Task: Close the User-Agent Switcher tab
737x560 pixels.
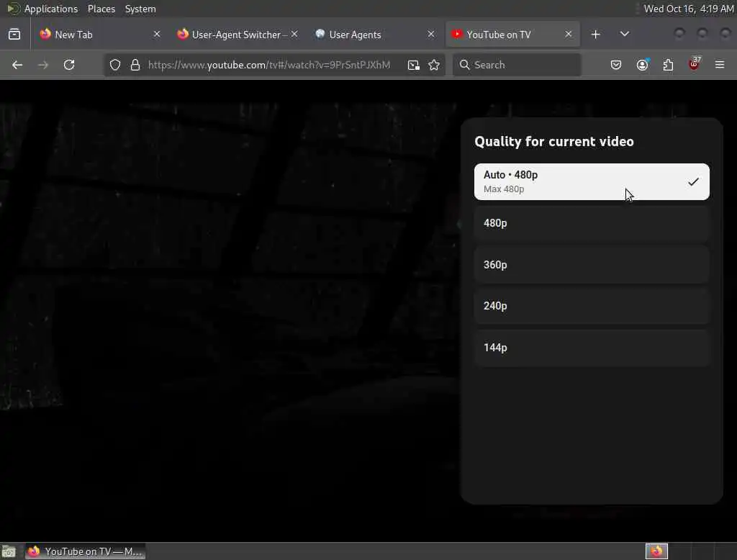Action: pyautogui.click(x=294, y=35)
